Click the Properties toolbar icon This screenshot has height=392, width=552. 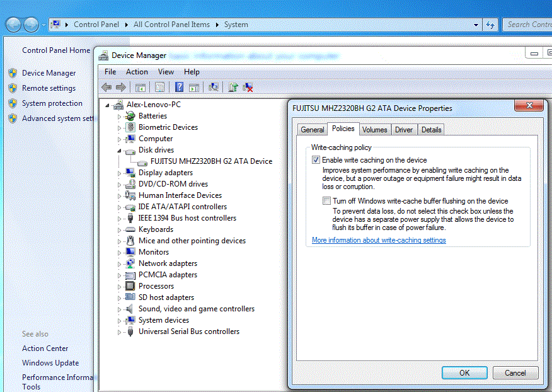click(160, 88)
